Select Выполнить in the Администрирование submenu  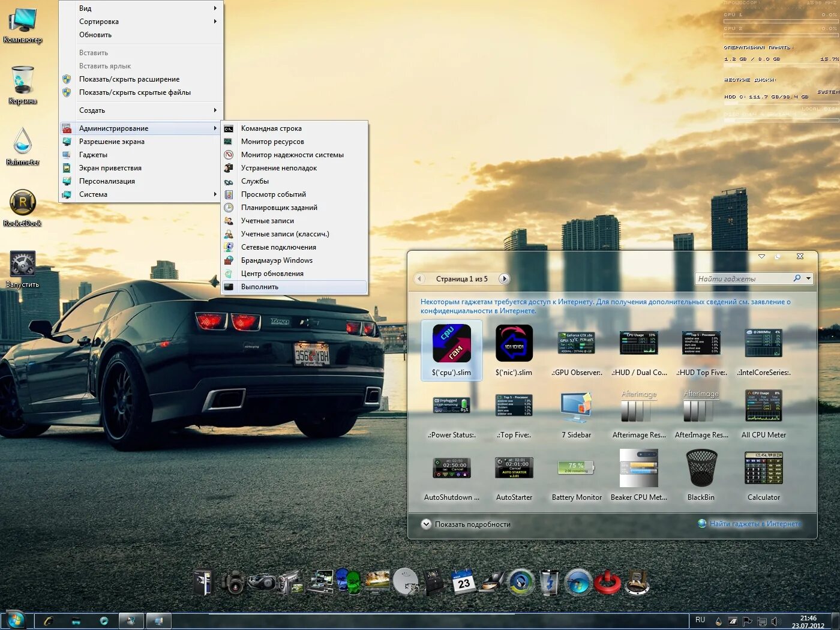click(x=294, y=287)
